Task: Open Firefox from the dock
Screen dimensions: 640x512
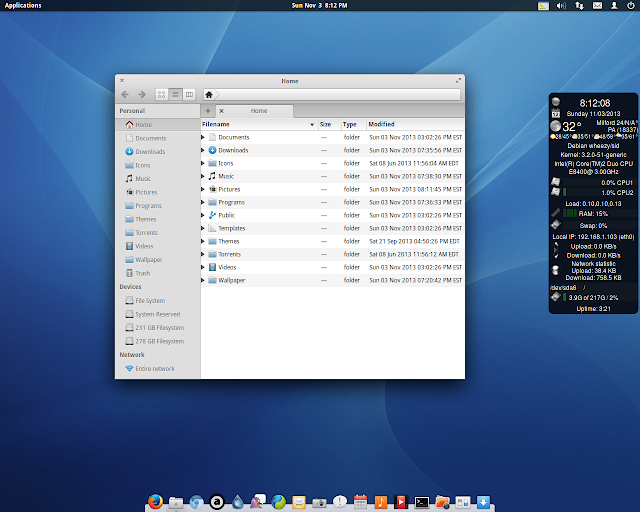Action: (155, 502)
